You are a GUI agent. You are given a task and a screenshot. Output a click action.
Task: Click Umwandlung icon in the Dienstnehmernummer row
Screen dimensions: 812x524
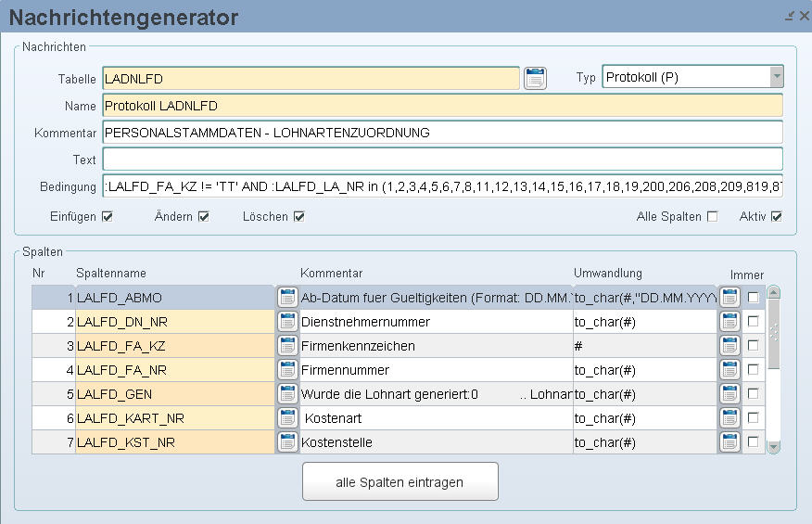tap(730, 321)
